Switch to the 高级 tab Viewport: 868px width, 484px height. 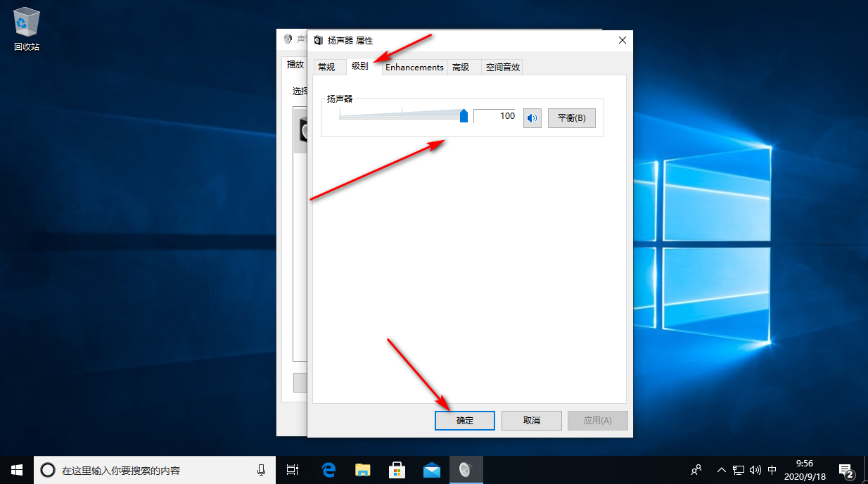click(461, 68)
